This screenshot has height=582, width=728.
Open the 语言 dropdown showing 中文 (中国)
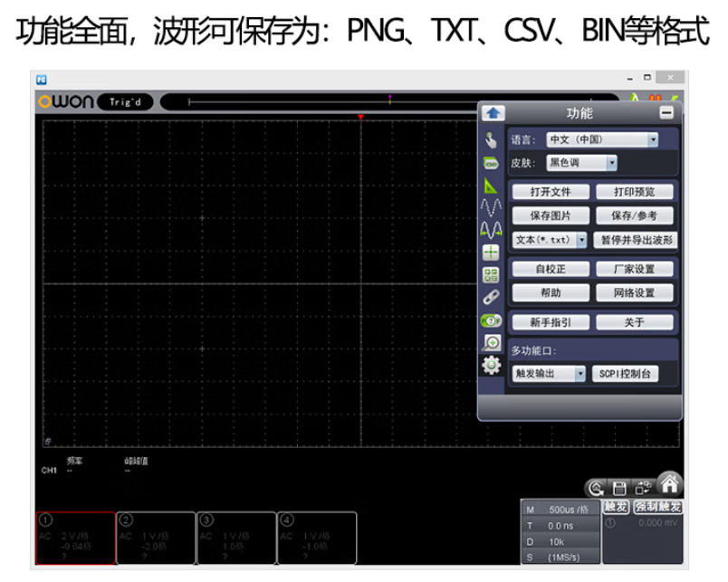pyautogui.click(x=602, y=139)
